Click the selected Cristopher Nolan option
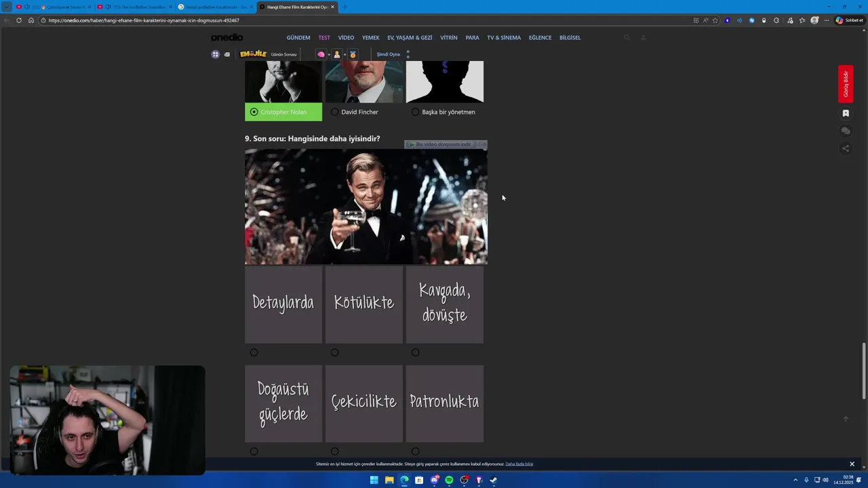 [x=283, y=112]
